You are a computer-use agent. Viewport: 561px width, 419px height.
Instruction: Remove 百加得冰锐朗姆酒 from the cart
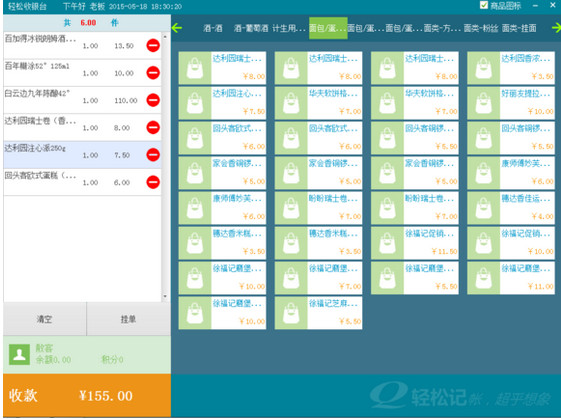tap(153, 45)
